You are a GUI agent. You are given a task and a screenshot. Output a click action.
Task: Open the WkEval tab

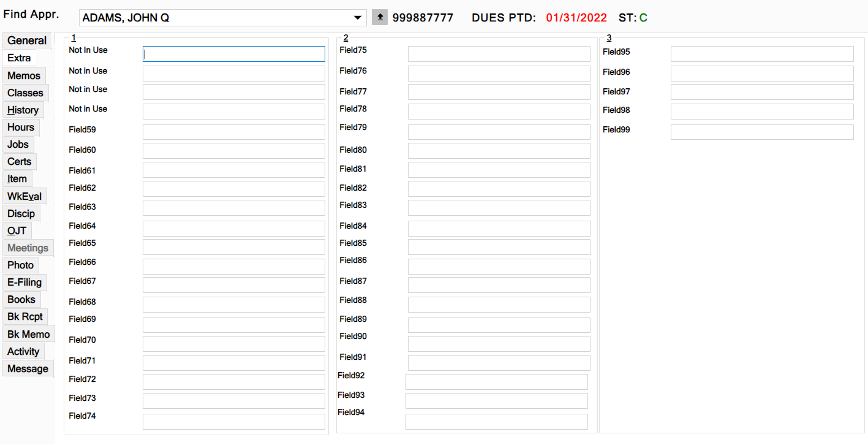(25, 197)
